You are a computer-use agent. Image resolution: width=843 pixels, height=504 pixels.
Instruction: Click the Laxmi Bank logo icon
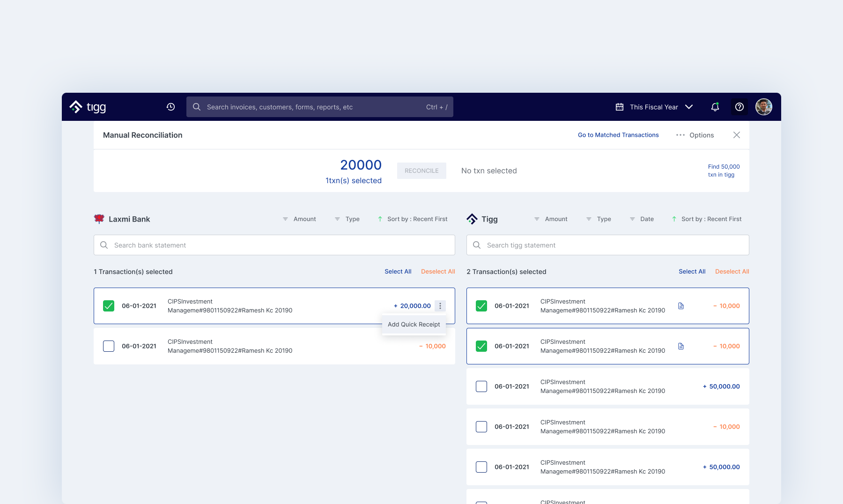coord(99,219)
